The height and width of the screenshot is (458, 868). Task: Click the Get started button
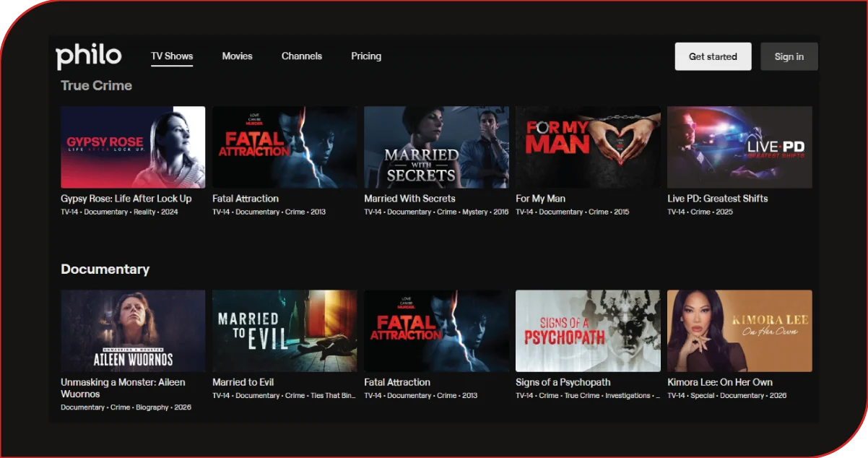(713, 56)
